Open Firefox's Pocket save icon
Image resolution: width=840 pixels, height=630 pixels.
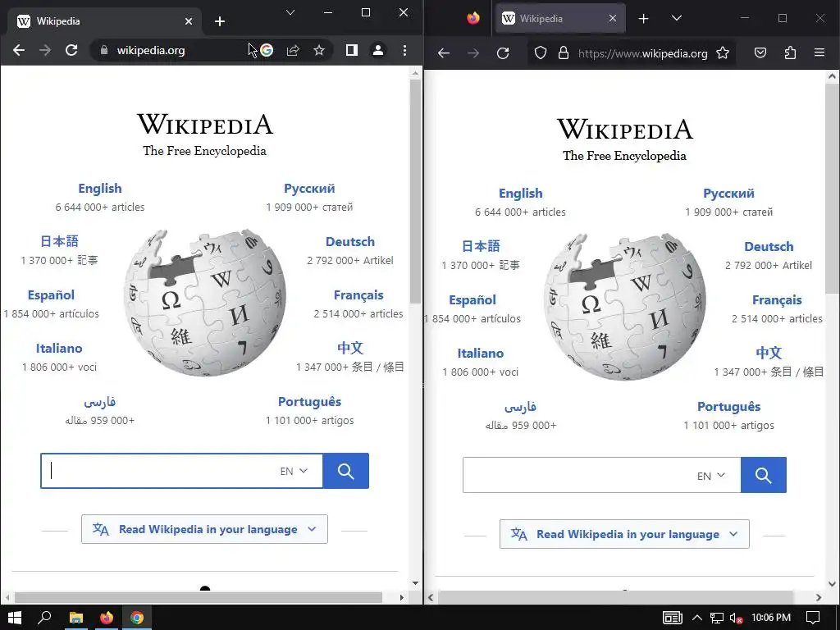coord(760,53)
